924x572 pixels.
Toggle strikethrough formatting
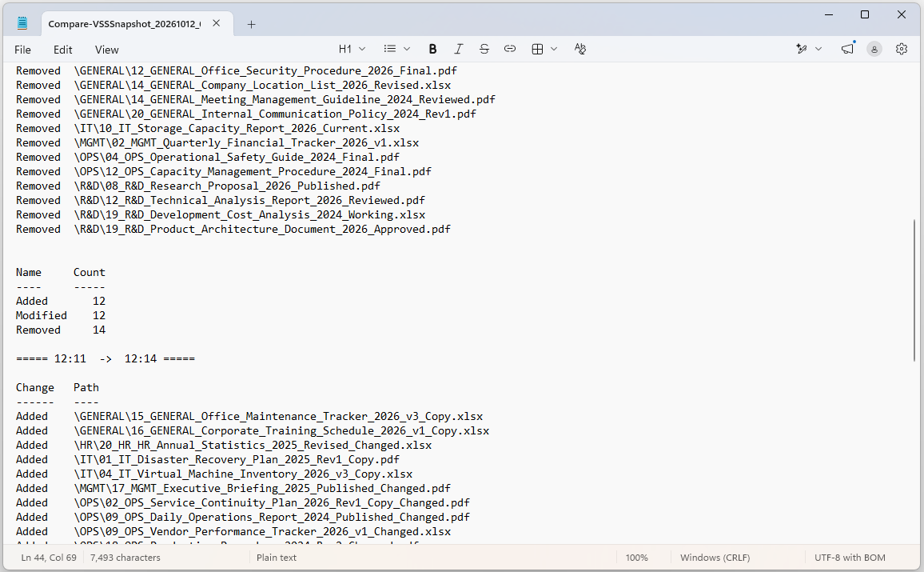click(x=484, y=49)
